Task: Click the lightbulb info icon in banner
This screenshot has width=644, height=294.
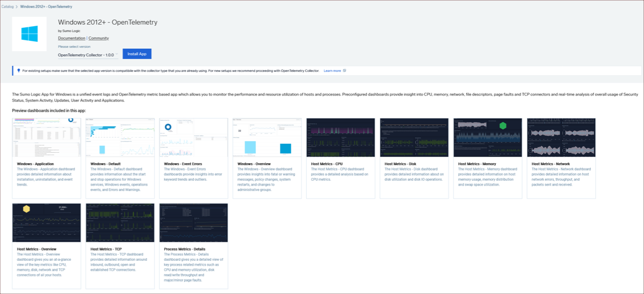Action: coord(18,71)
